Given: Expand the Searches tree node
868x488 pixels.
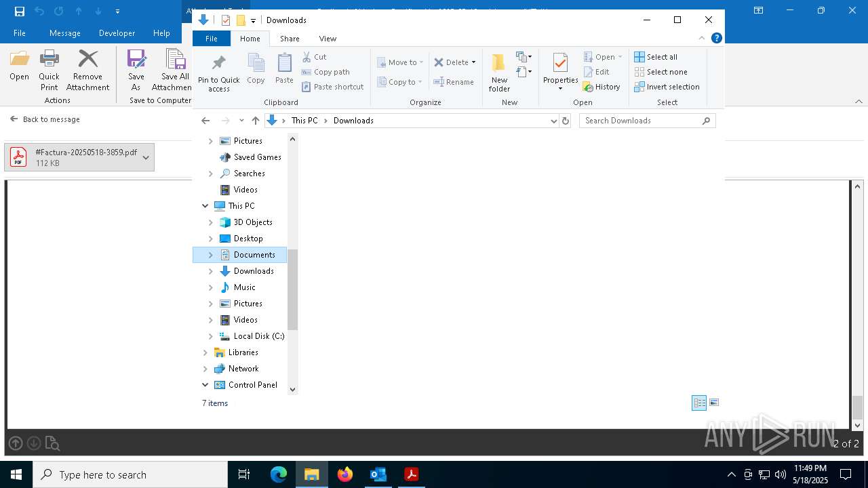Looking at the screenshot, I should (210, 174).
